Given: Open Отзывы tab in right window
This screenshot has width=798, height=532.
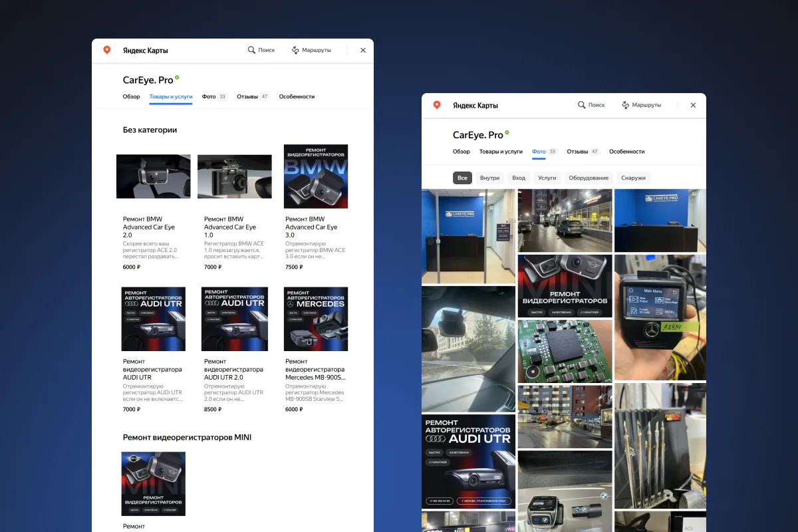Looking at the screenshot, I should pyautogui.click(x=583, y=152).
